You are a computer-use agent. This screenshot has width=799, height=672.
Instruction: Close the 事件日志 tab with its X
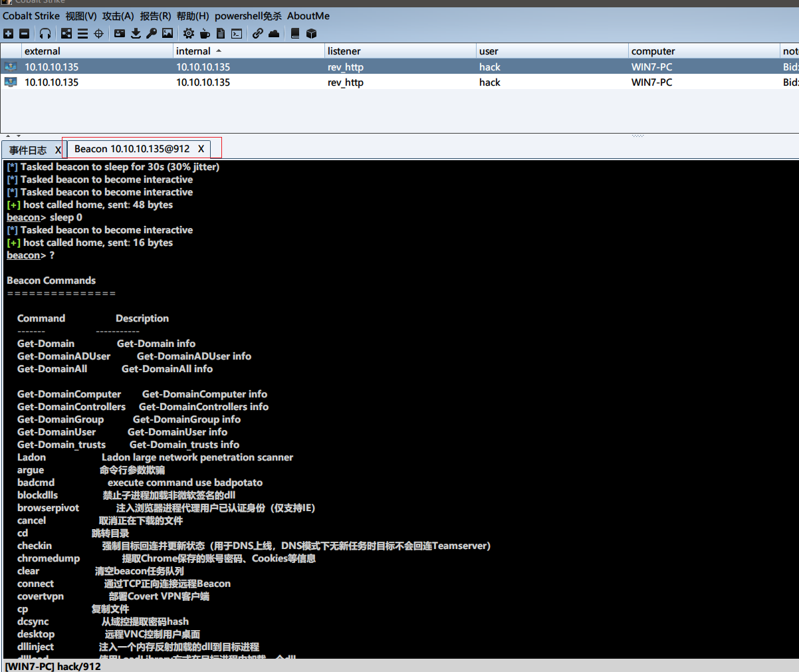58,150
